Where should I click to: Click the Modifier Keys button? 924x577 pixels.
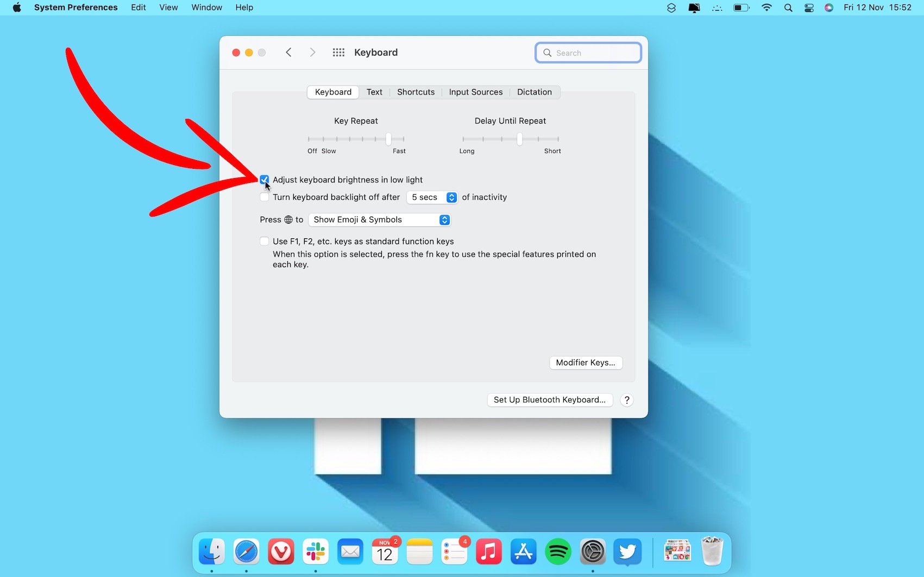[586, 363]
